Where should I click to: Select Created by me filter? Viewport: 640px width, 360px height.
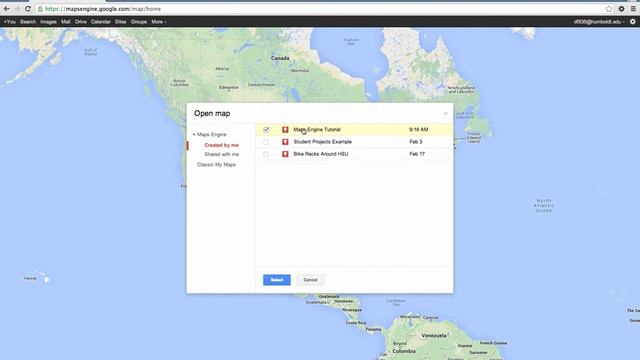tap(221, 145)
